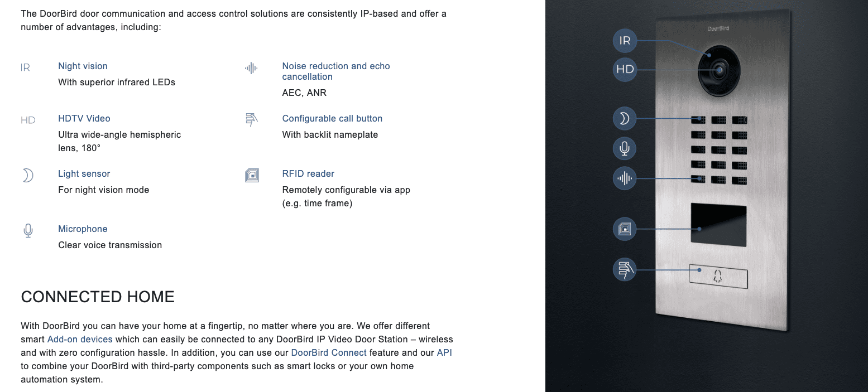Click the microphone badge on the device image

pyautogui.click(x=625, y=148)
